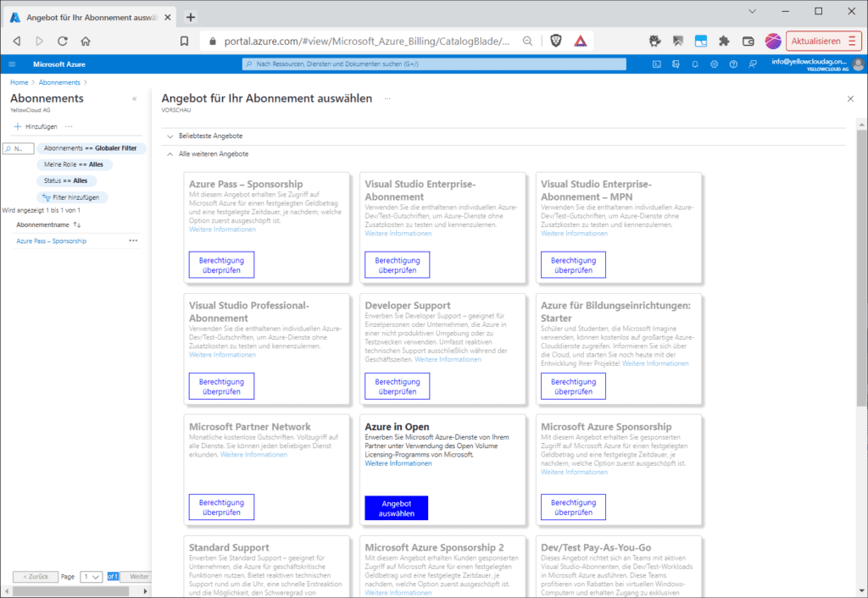Open a new browser tab
Screen dimensions: 868x598
click(191, 17)
